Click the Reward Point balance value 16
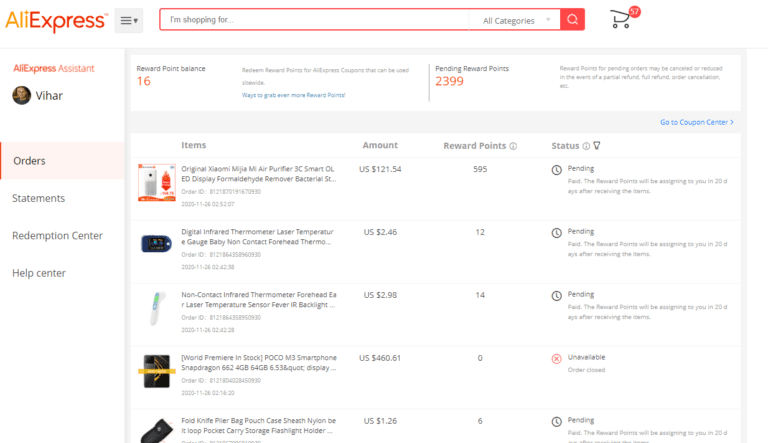Viewport: 768px width, 443px height. [x=144, y=81]
